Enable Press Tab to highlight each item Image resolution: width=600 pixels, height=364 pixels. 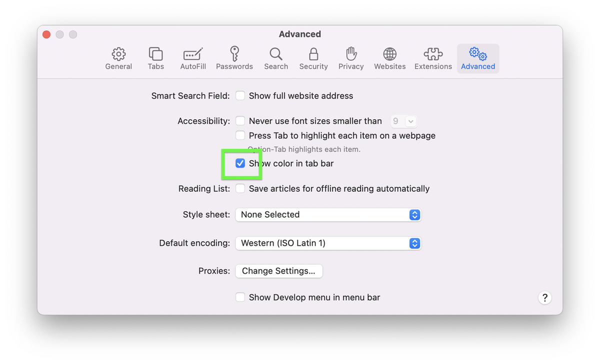click(240, 135)
